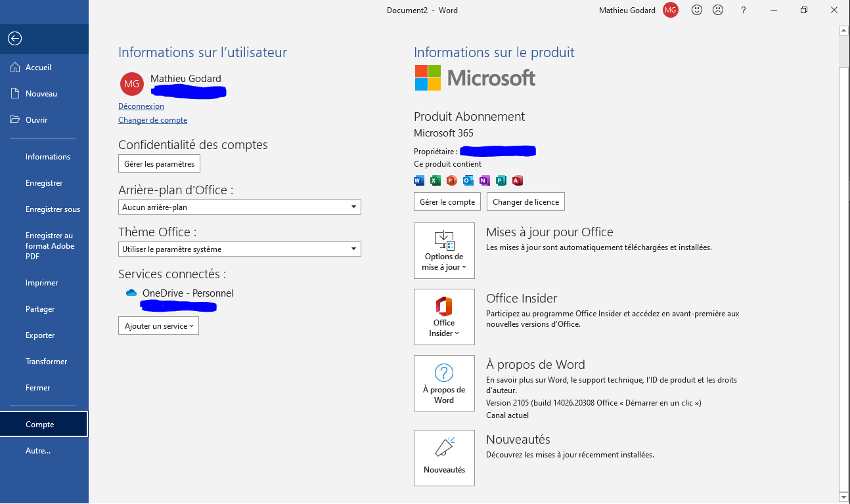Go to Ouvrir in the sidebar
This screenshot has width=850, height=504.
pyautogui.click(x=44, y=120)
